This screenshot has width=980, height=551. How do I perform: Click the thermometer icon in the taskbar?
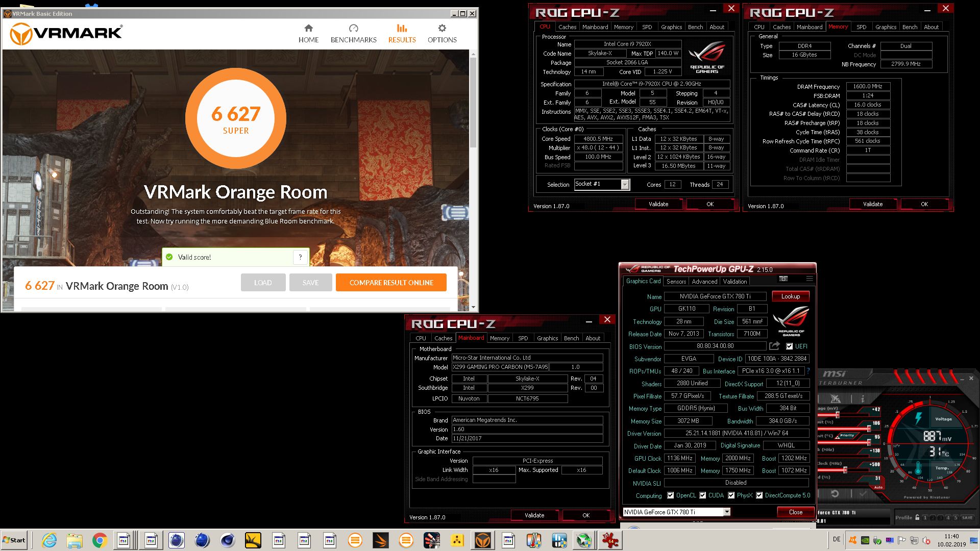(x=534, y=540)
